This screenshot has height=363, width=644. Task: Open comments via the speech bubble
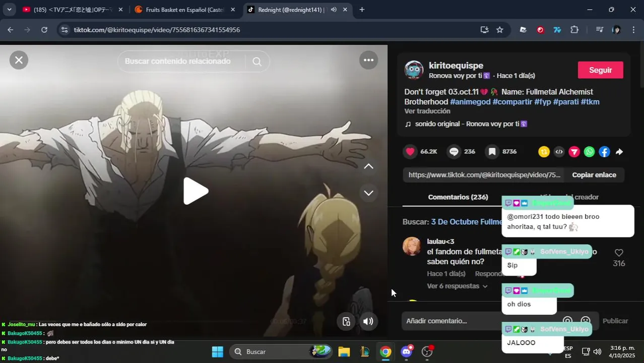point(454,151)
